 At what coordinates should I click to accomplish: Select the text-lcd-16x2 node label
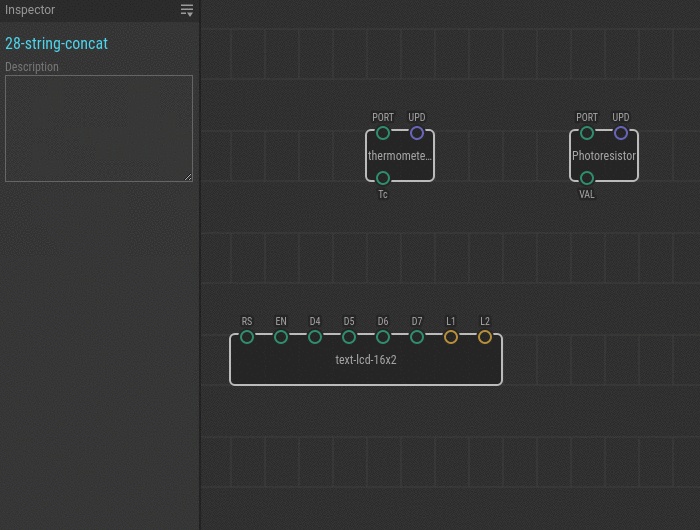pyautogui.click(x=366, y=360)
